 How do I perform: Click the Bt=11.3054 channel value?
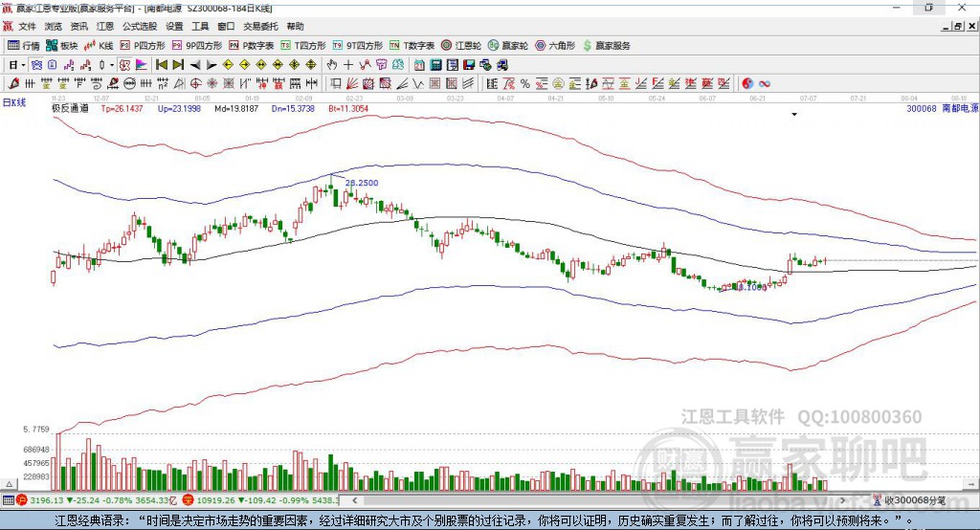(348, 109)
